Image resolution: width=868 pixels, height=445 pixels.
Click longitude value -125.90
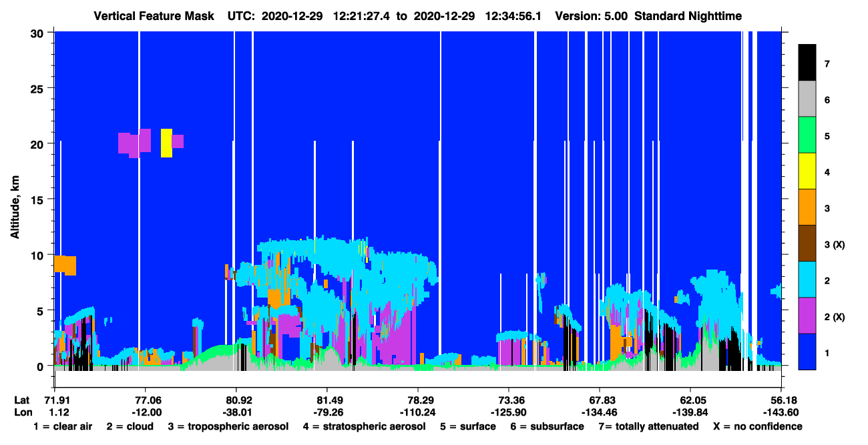[509, 412]
